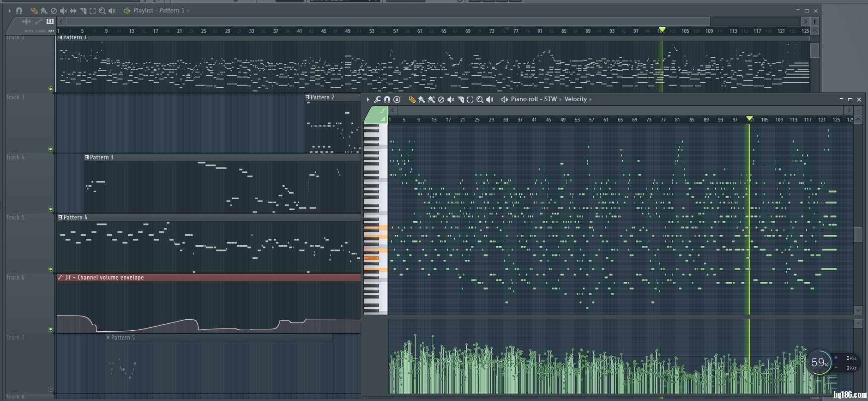Open the Stamp chord selector in Piano roll
The height and width of the screenshot is (401, 868).
397,99
